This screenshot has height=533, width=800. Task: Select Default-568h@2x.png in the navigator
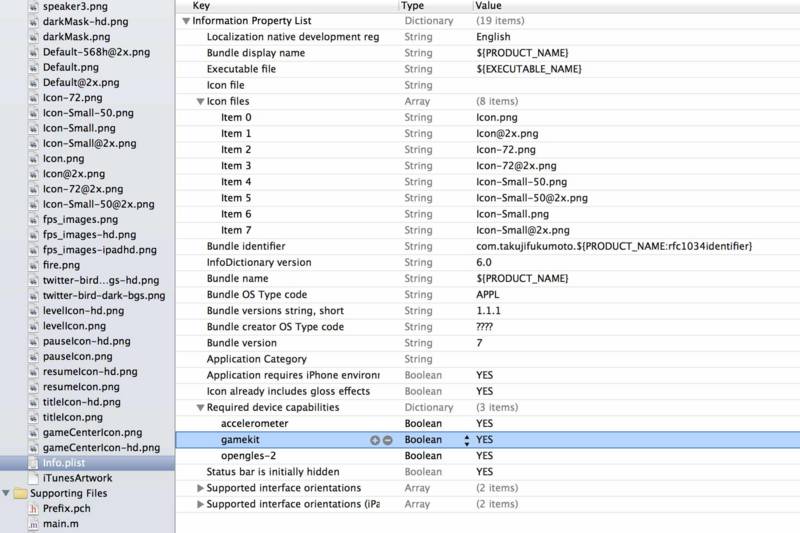[96, 52]
